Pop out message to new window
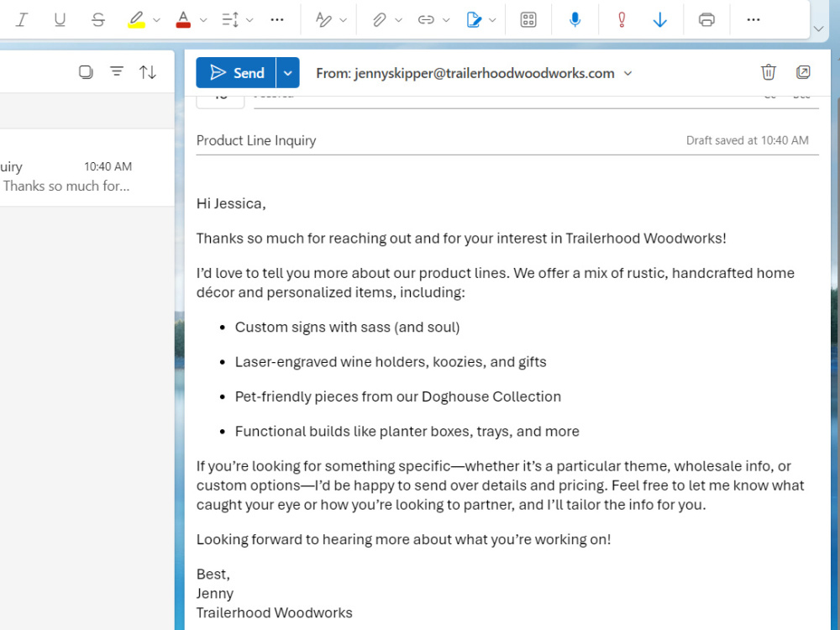 click(803, 72)
